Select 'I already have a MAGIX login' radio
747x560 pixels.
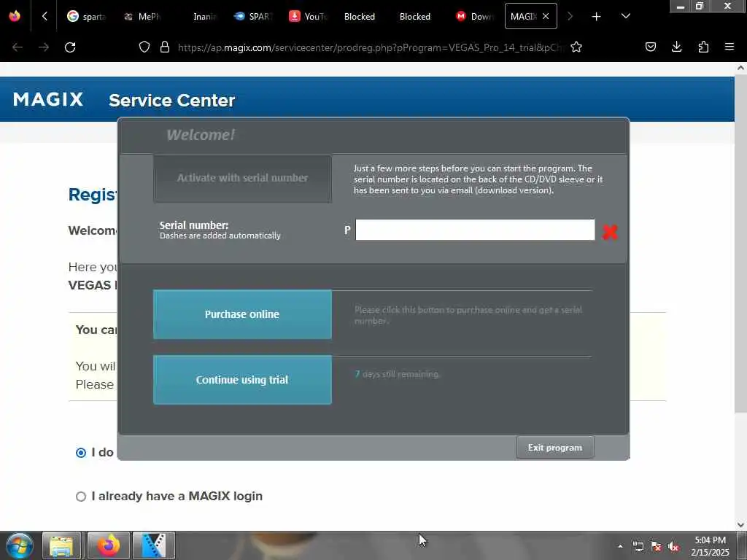(x=81, y=497)
